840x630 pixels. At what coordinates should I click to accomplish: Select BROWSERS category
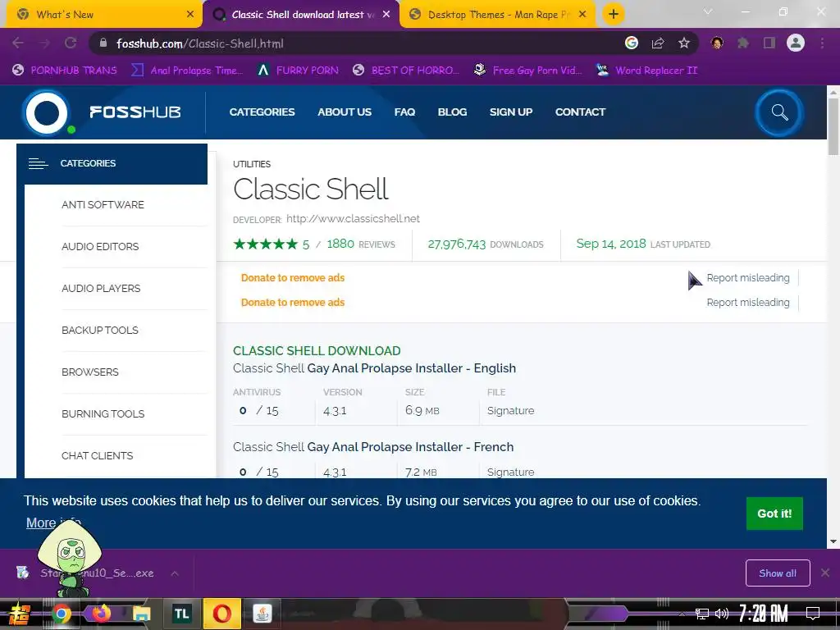(x=90, y=372)
